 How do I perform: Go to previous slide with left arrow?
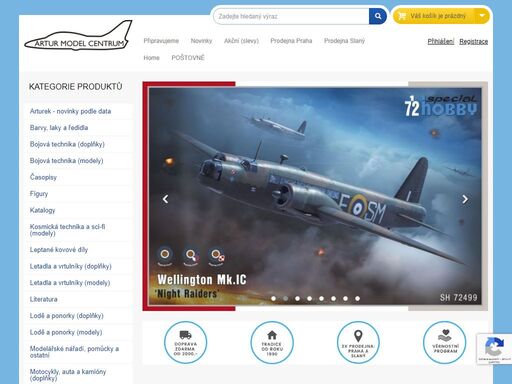click(x=165, y=199)
